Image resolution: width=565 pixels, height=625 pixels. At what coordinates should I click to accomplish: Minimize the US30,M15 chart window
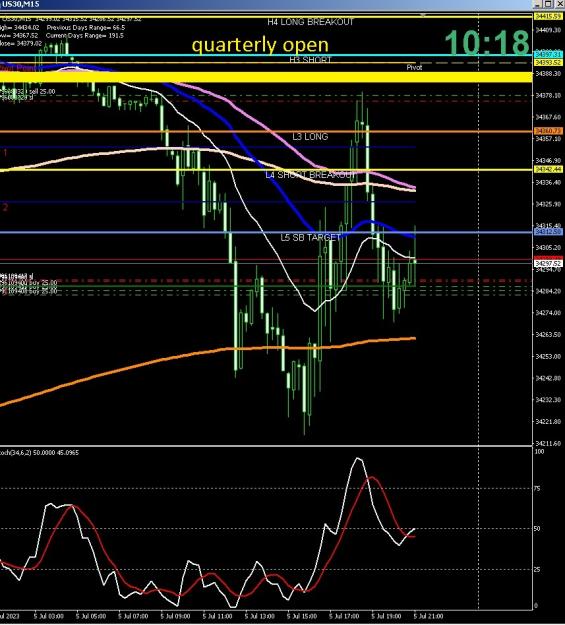[538, 4]
